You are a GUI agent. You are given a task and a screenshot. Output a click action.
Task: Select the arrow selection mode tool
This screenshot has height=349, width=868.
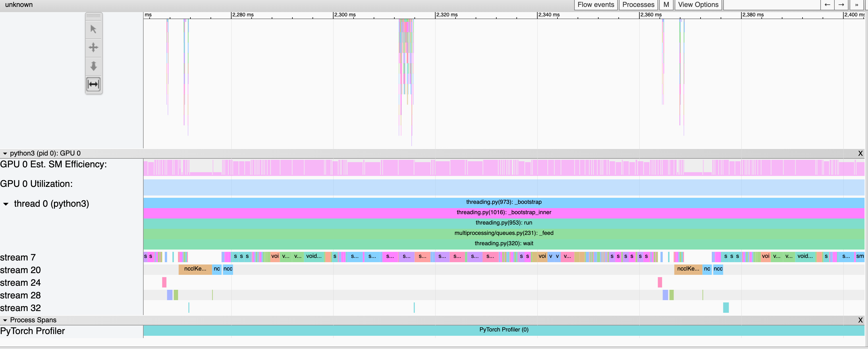click(x=93, y=29)
